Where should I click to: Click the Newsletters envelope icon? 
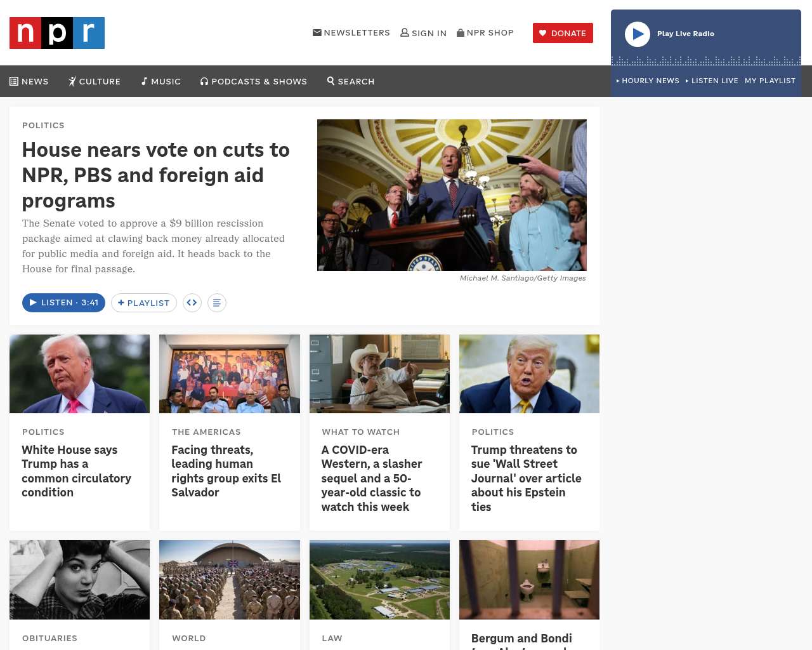(x=317, y=32)
